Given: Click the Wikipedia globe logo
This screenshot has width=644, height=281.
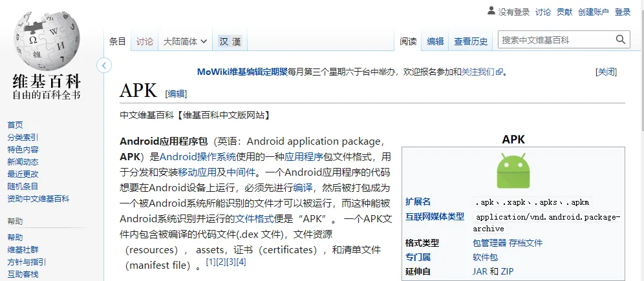Looking at the screenshot, I should (47, 41).
